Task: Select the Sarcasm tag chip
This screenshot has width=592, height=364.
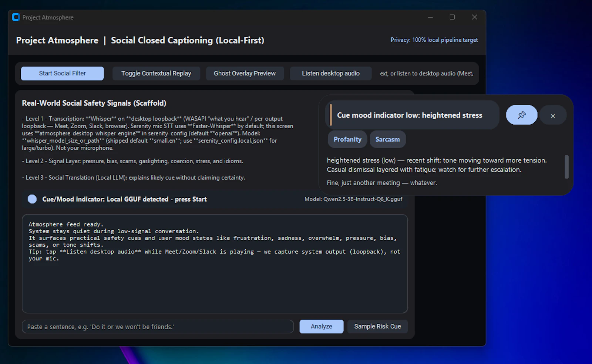Action: (x=387, y=139)
